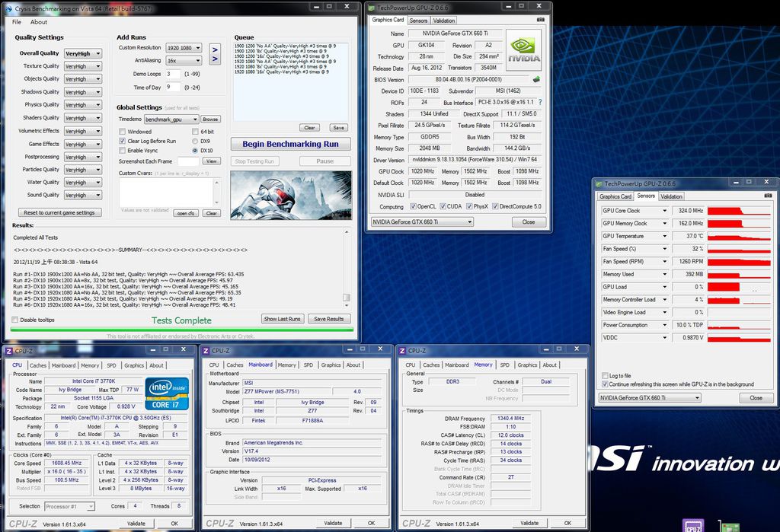Viewport: 780px width, 532px height.
Task: Switch to Sensors tab in GPU-Z Graphics Card window
Action: pos(418,21)
